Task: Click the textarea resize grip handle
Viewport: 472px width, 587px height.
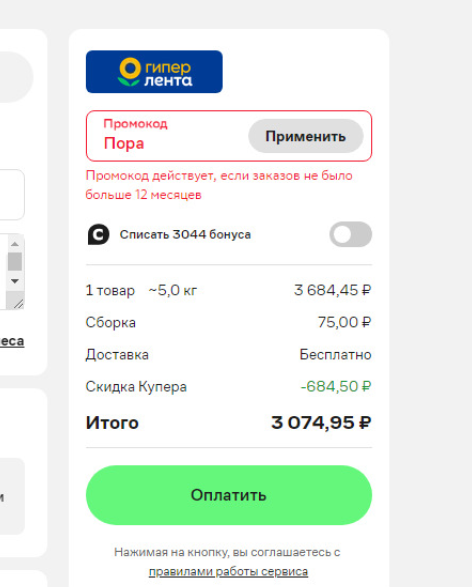Action: click(18, 303)
